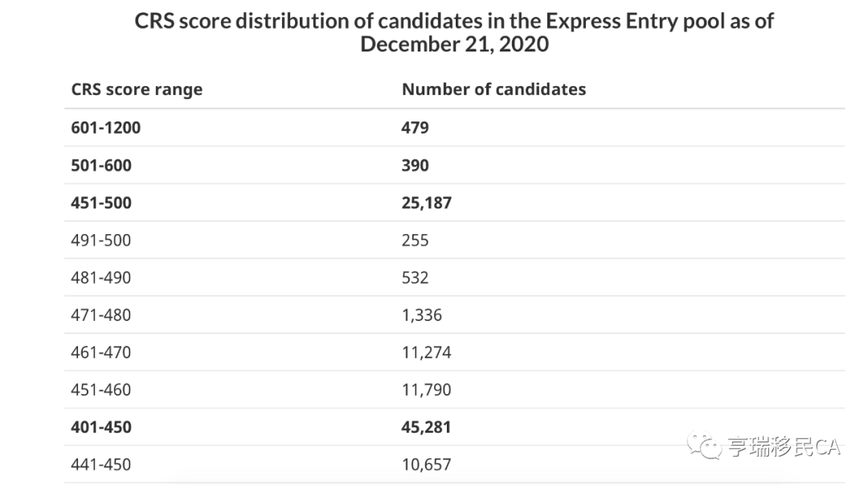Viewport: 868px width, 485px height.
Task: Select the bold 451-500 range cell
Action: (x=101, y=203)
